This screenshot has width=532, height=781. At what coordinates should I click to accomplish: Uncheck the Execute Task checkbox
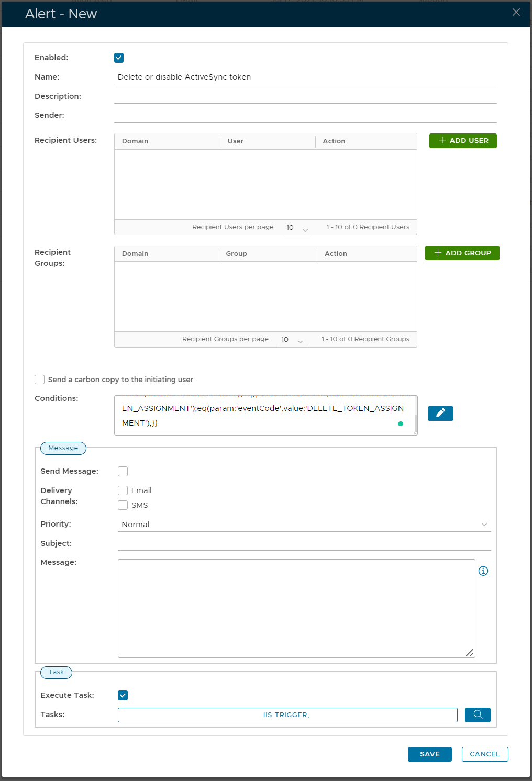point(123,696)
